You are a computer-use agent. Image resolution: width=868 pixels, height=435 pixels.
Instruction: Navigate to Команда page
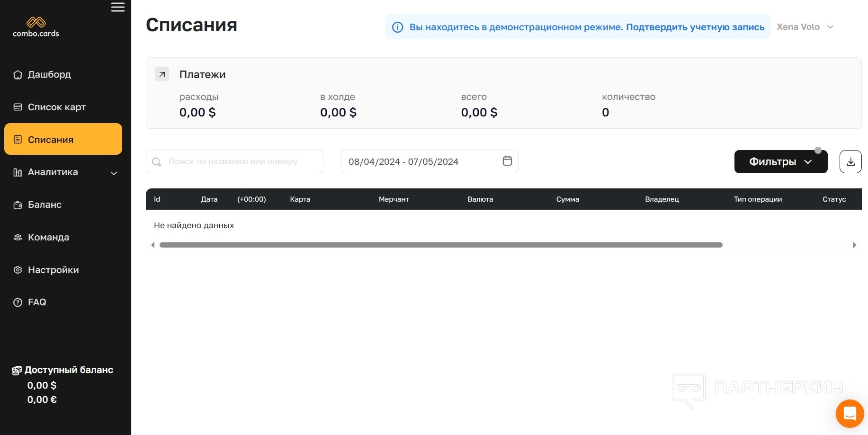[48, 238]
